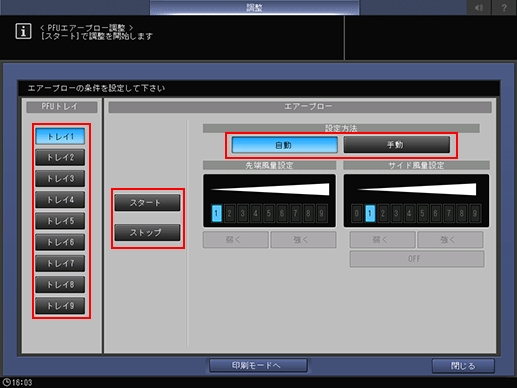This screenshot has width=517, height=388.
Task: Select the トレイ8 button
Action: coord(60,285)
